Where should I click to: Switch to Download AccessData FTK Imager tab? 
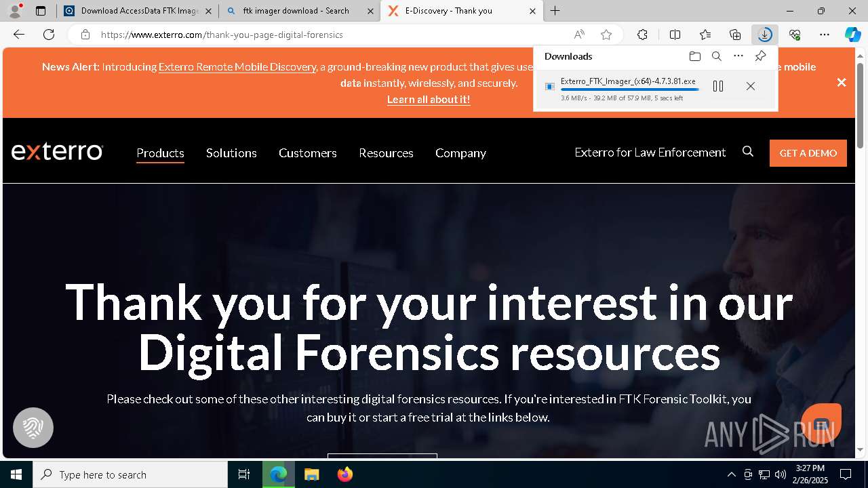click(136, 11)
